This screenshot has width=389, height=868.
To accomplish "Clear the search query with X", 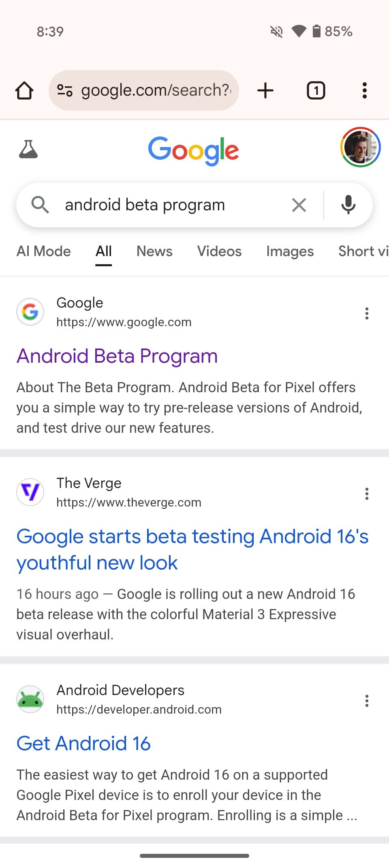I will [x=299, y=205].
